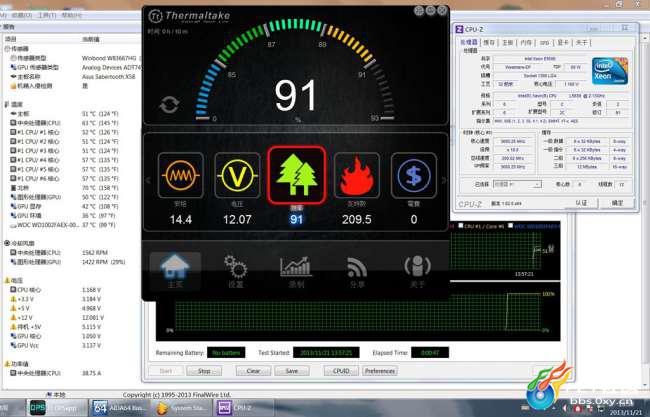650x417 pixels.
Task: Click the CPU usage graph showing 100%
Action: point(359,312)
